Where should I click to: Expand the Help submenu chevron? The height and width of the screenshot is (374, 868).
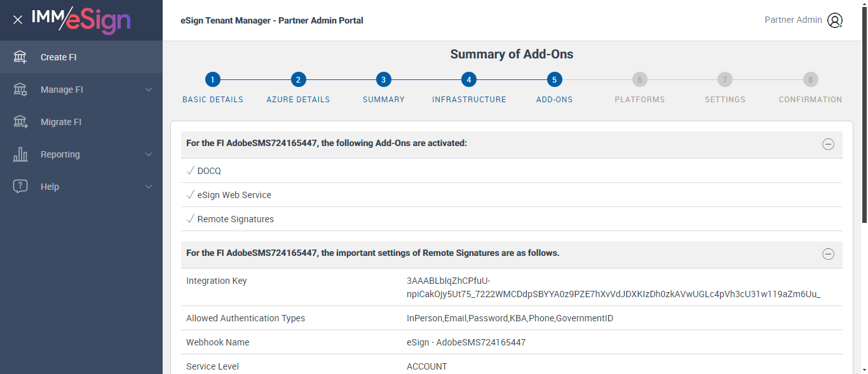click(x=149, y=187)
